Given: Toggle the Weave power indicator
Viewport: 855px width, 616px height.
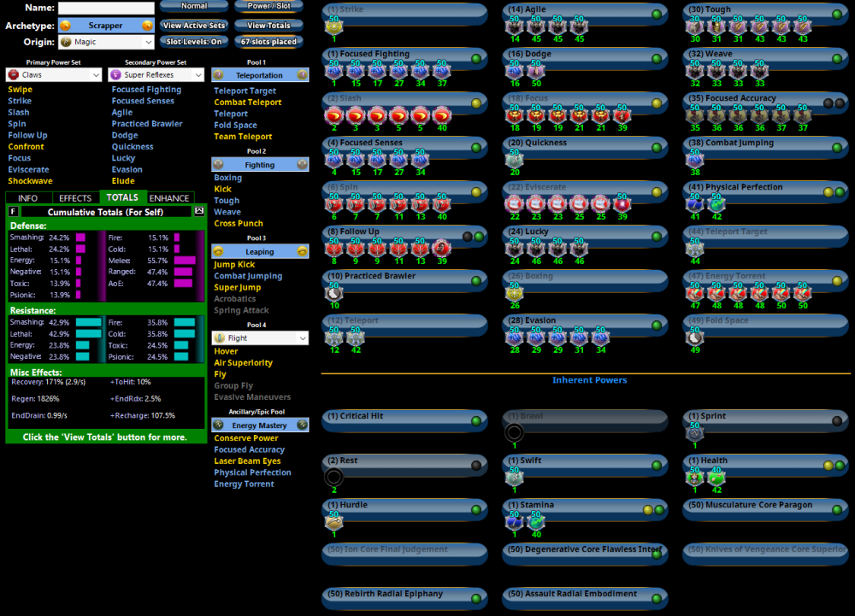Looking at the screenshot, I should coord(836,59).
